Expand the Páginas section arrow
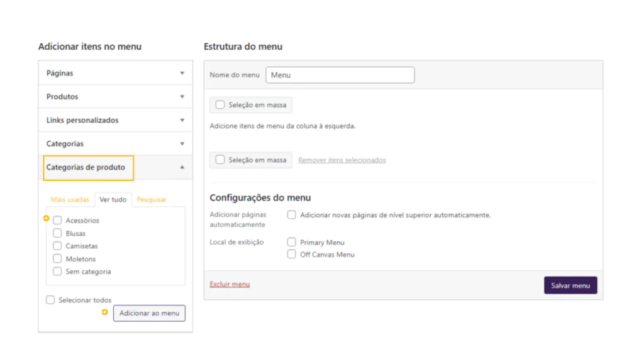Screen dimensions: 644x362 tap(182, 73)
